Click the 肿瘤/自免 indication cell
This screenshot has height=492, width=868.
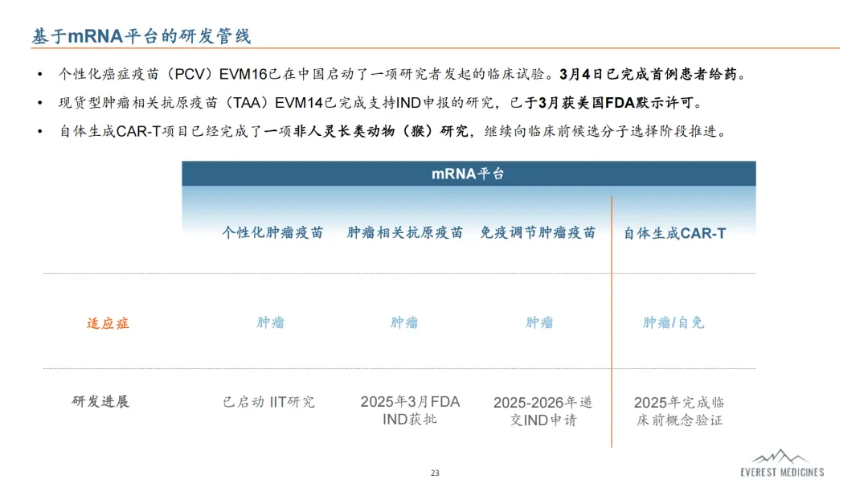coord(674,323)
